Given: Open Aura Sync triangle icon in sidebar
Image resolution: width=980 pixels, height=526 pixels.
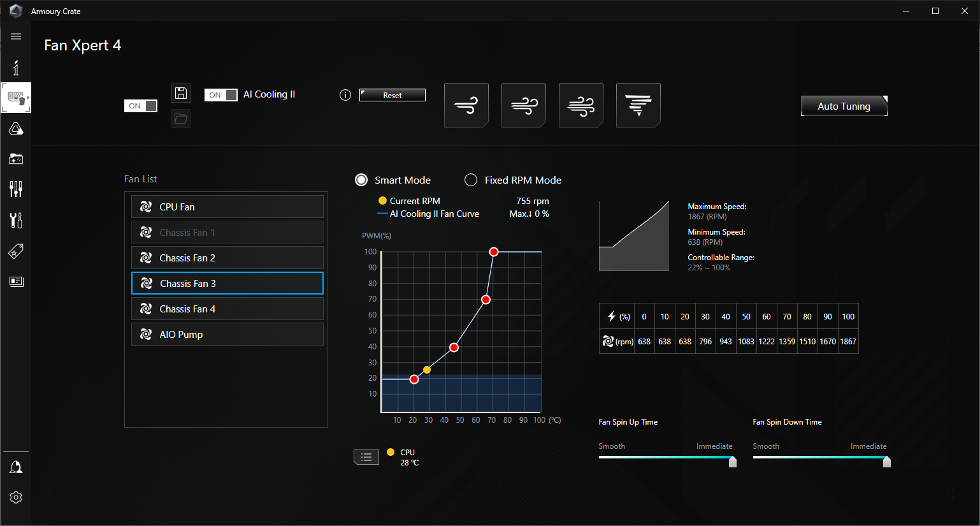Looking at the screenshot, I should tap(16, 129).
